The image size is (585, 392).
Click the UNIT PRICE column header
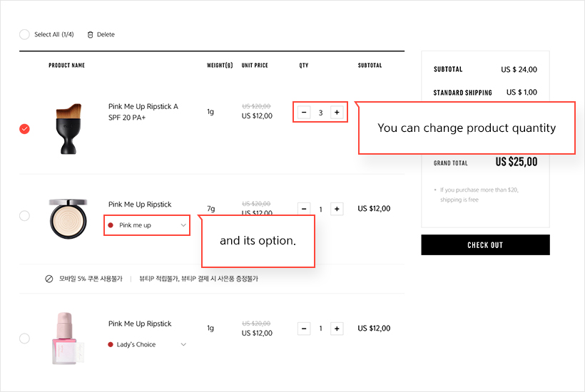pyautogui.click(x=255, y=65)
